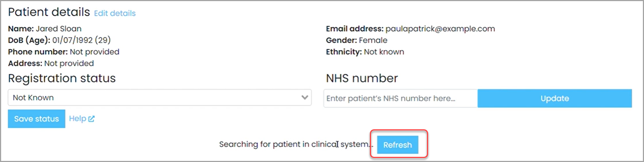Open the Registration status Not Known dropdown
Screen dimensions: 644x162
pyautogui.click(x=160, y=98)
